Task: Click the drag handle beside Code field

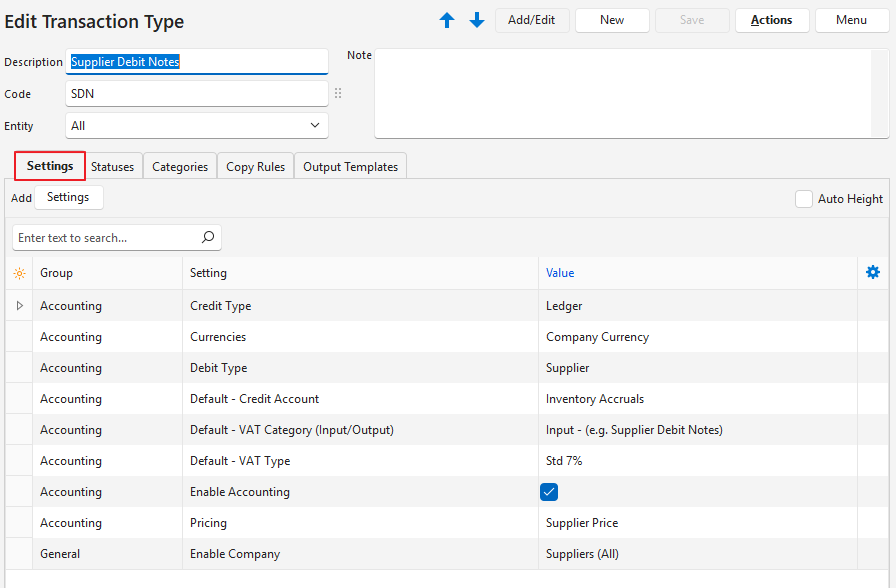Action: [x=338, y=94]
